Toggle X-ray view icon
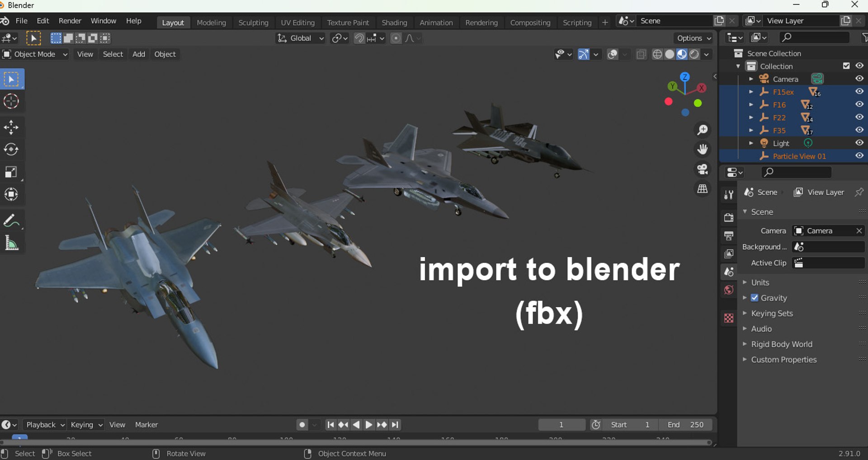 pos(641,55)
